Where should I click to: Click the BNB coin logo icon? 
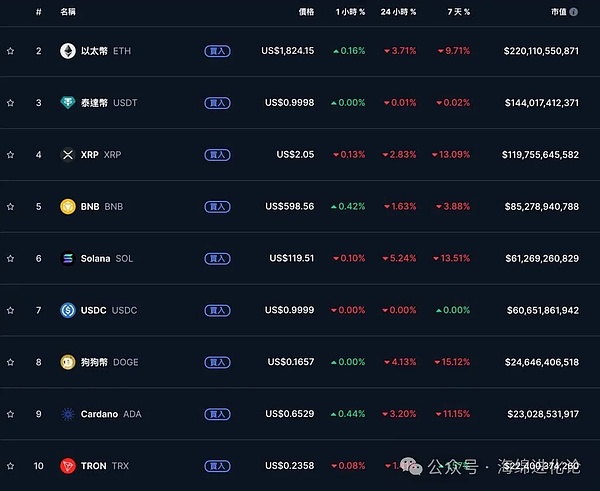68,206
